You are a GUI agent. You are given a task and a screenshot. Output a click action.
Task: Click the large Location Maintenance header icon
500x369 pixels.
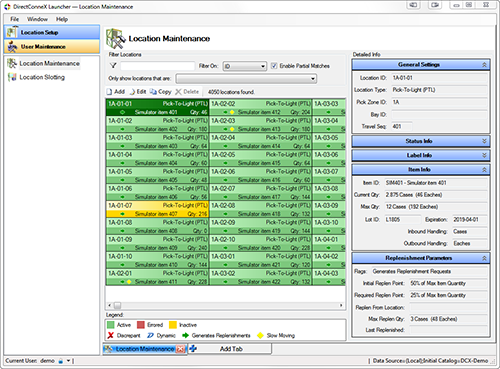pos(115,39)
